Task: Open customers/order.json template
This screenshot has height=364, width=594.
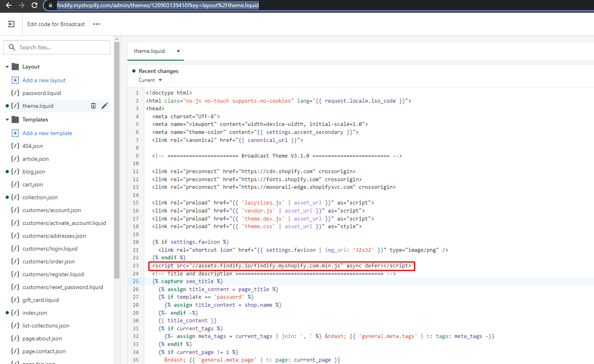Action: click(x=48, y=261)
